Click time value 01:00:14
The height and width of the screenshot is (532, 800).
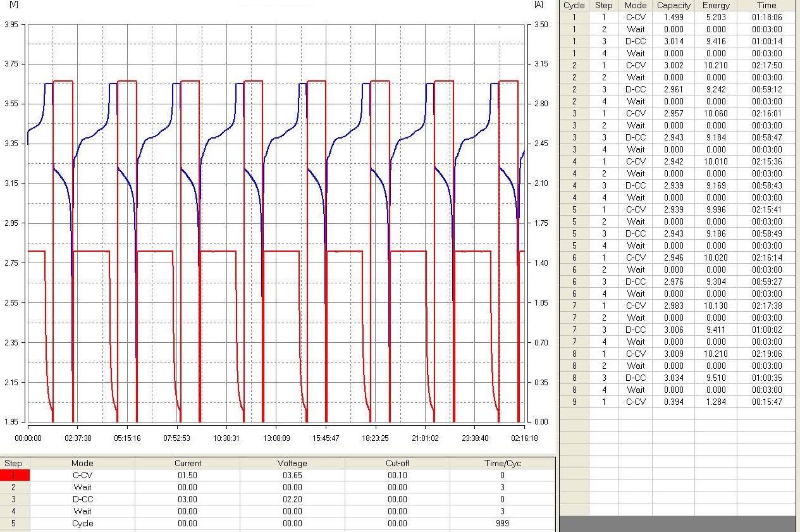(x=766, y=41)
